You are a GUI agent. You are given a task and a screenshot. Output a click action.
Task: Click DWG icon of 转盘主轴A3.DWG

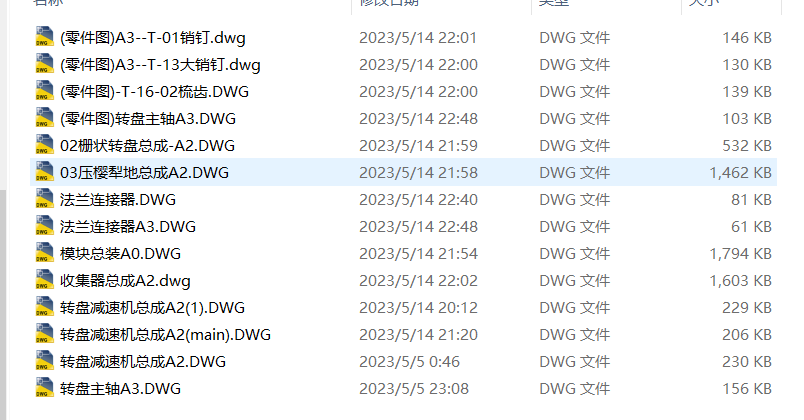click(x=45, y=388)
